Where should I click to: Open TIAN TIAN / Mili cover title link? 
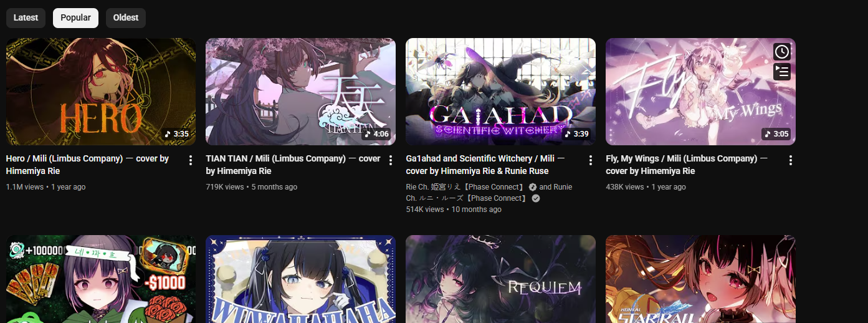click(x=293, y=165)
